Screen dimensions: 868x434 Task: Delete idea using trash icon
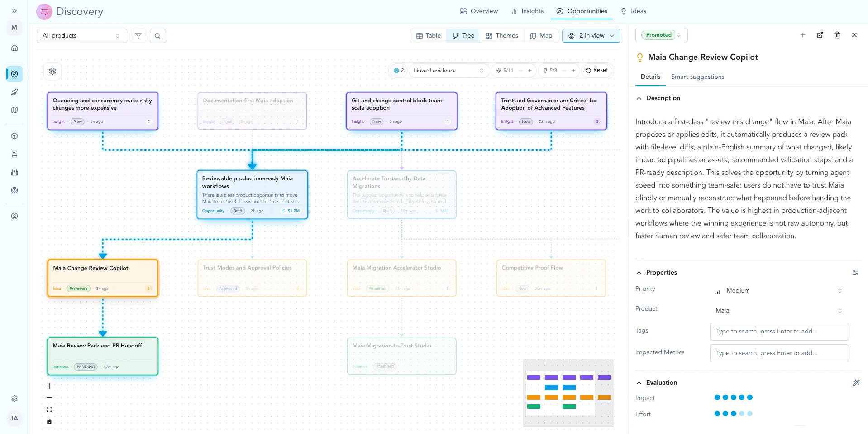[837, 35]
